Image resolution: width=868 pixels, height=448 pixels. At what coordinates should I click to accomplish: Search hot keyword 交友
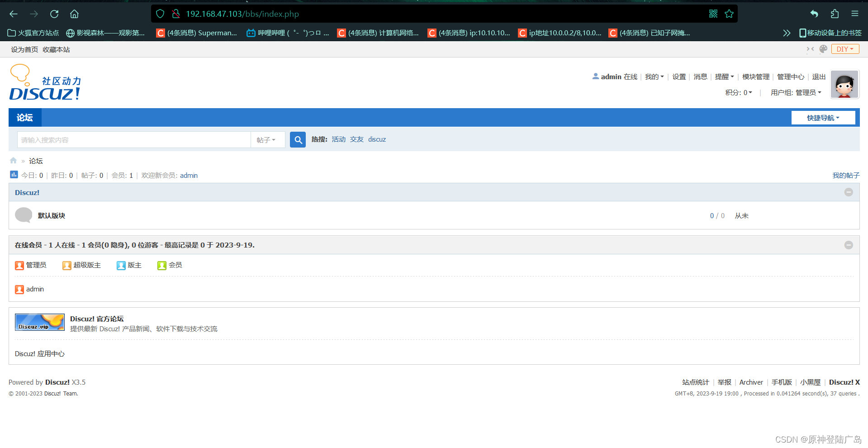click(356, 139)
